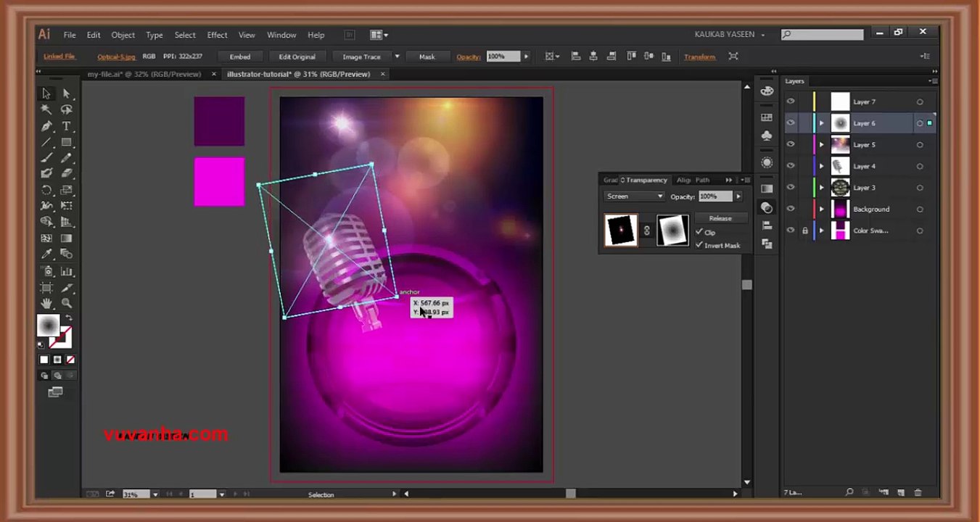Click the dark purple color square

click(219, 121)
